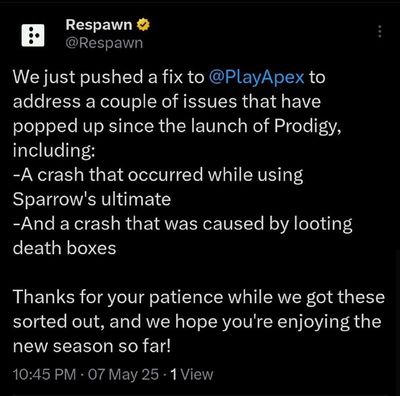Viewport: 400px width, 396px height.
Task: Open the 1 View count
Action: point(191,374)
